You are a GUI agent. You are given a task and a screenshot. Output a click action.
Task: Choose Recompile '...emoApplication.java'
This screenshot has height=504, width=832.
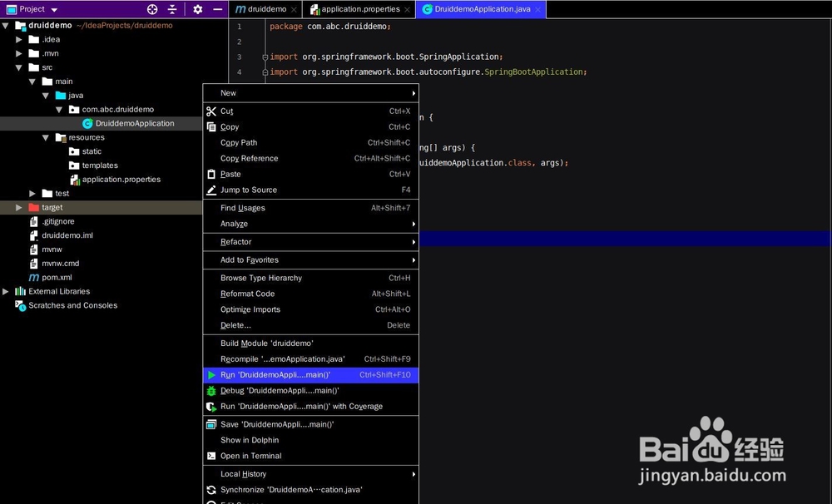click(x=311, y=359)
